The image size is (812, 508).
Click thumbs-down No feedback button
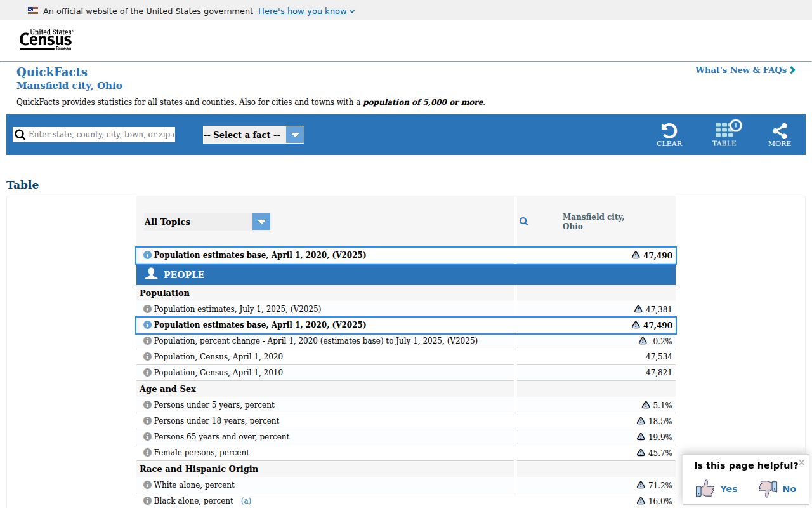pyautogui.click(x=777, y=488)
